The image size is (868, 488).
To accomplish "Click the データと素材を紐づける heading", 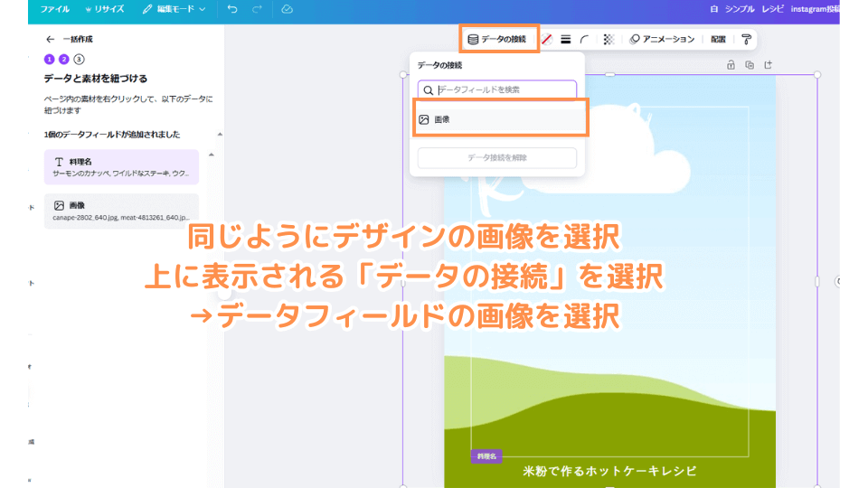I will pyautogui.click(x=95, y=79).
